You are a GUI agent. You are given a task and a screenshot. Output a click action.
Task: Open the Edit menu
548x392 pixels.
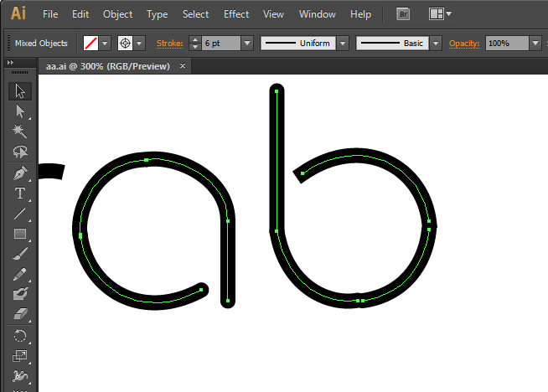(80, 14)
